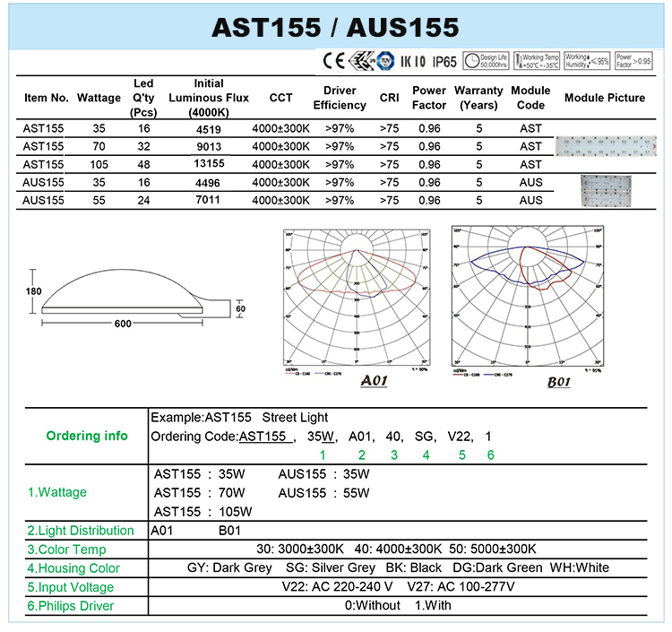The height and width of the screenshot is (632, 672).
Task: Click the TUV round blue badge
Action: [385, 61]
